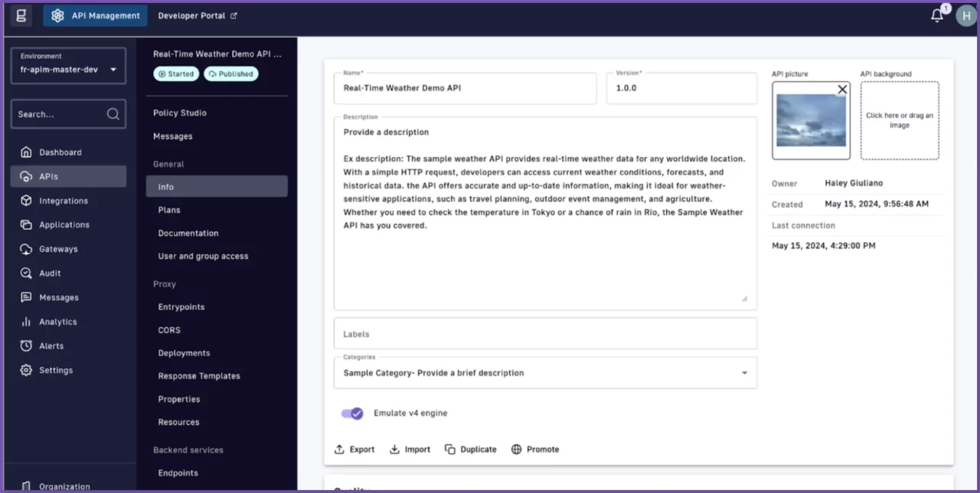Remove the API picture with X

click(x=842, y=90)
